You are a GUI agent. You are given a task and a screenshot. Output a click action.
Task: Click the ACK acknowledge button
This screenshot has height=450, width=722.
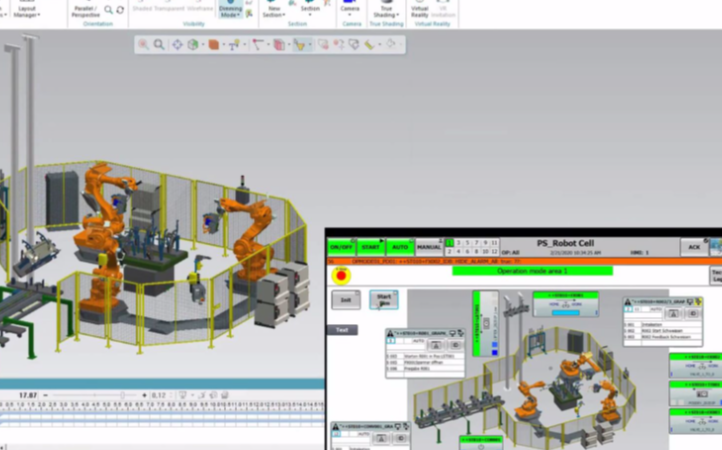pos(693,247)
